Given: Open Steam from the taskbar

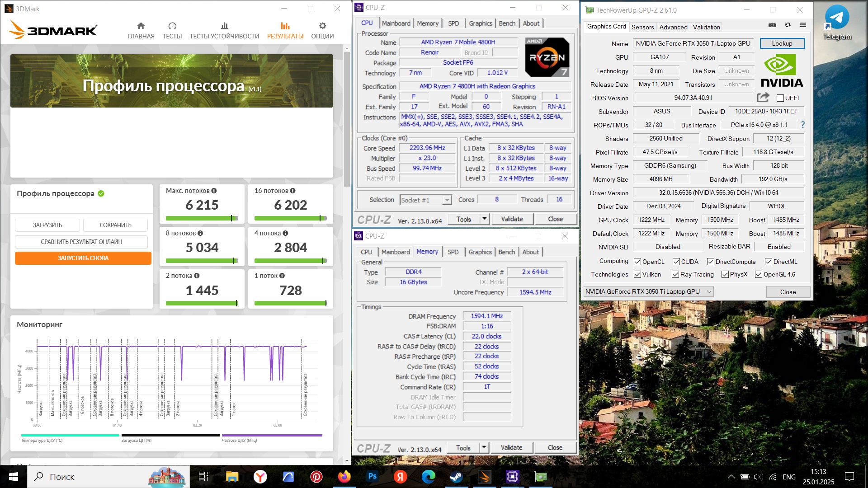Looking at the screenshot, I should point(457,476).
